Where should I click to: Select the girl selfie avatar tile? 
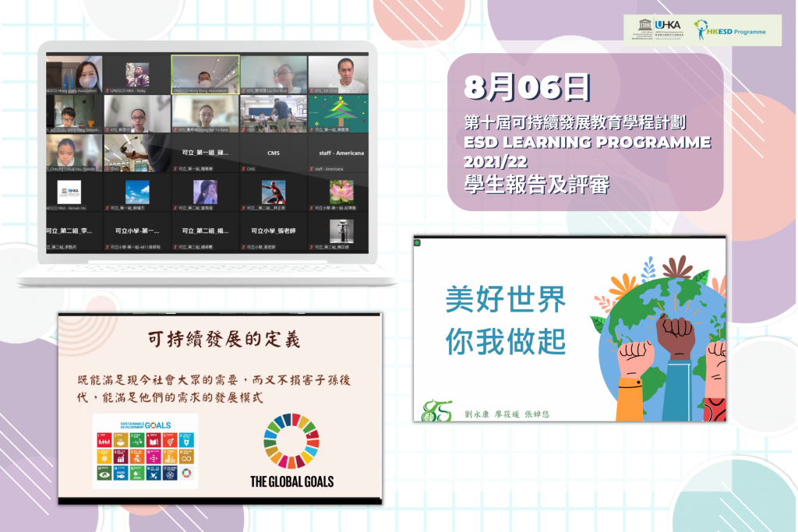[x=205, y=192]
